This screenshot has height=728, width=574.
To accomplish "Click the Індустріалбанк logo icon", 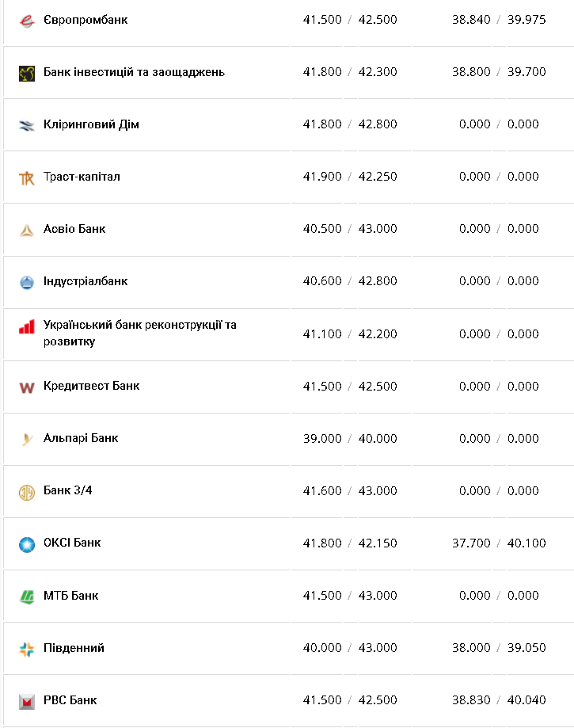I will click(27, 282).
